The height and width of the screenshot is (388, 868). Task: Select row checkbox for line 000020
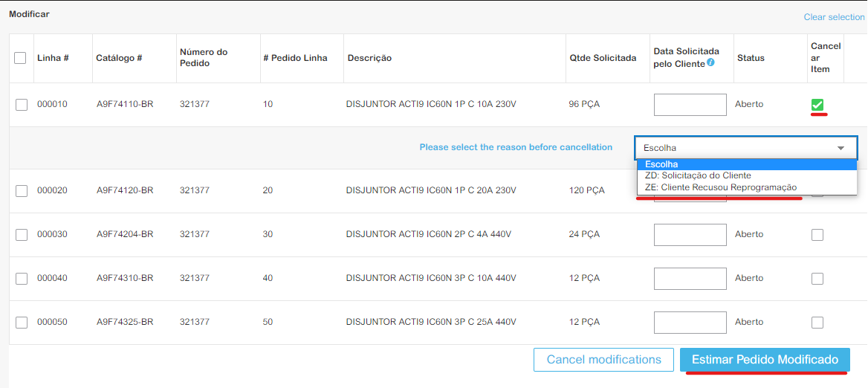point(22,191)
